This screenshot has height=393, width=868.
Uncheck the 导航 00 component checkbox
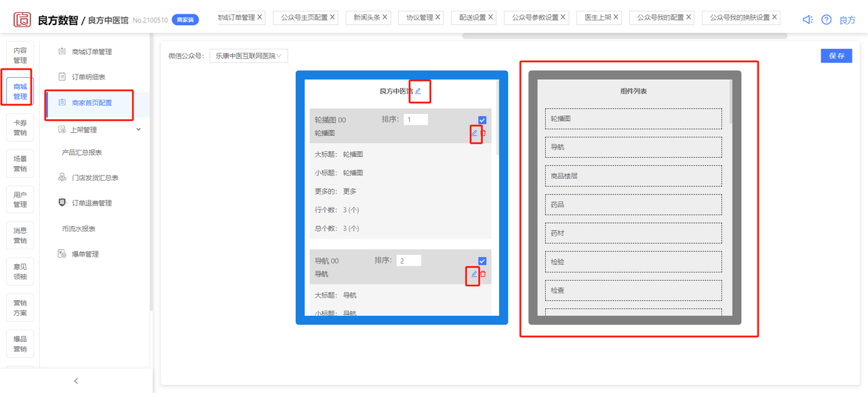tap(482, 261)
